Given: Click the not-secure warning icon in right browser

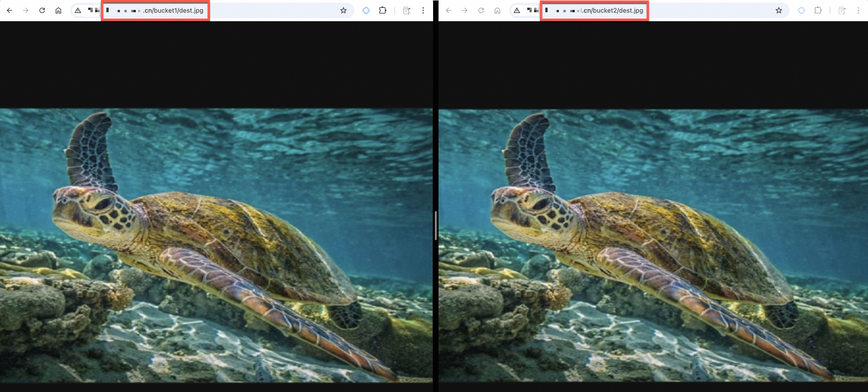Looking at the screenshot, I should 517,10.
